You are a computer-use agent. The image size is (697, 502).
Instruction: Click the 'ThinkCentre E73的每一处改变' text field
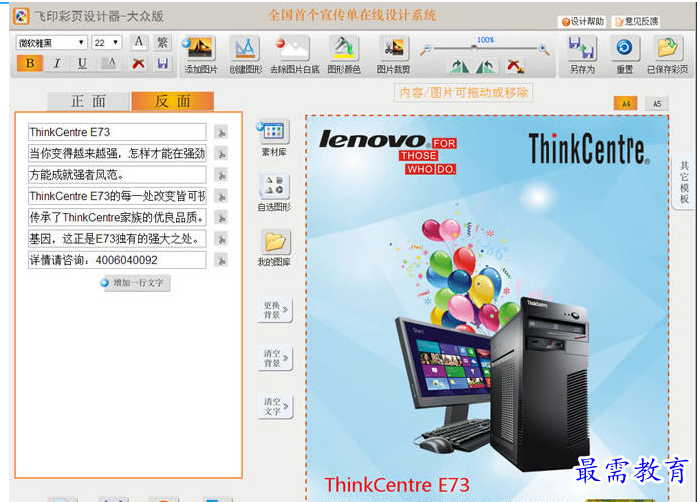coord(117,196)
